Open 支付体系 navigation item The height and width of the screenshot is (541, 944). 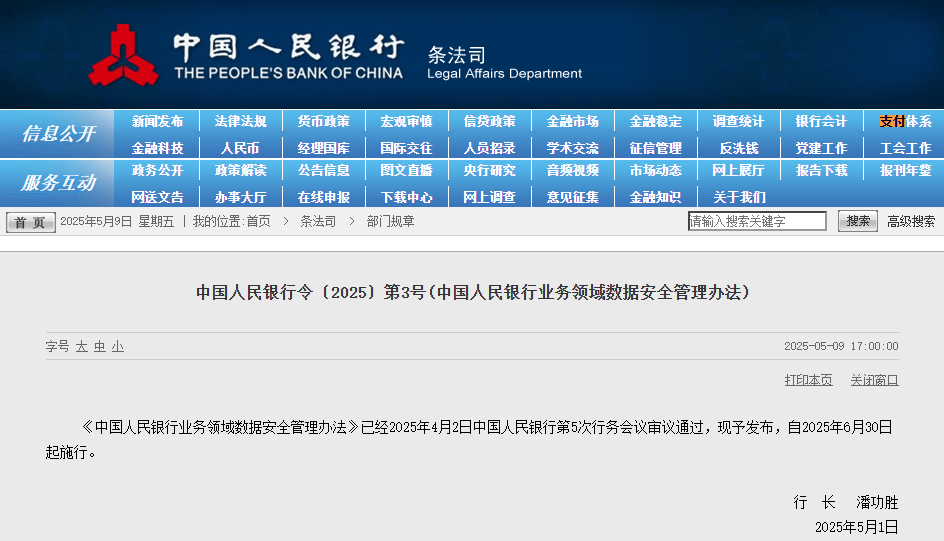[x=905, y=122]
